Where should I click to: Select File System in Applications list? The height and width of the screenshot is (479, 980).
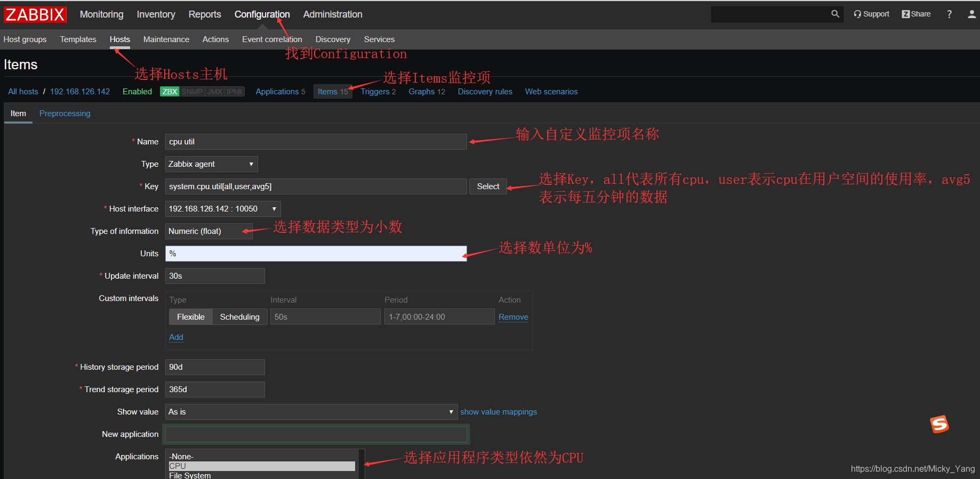coord(262,475)
